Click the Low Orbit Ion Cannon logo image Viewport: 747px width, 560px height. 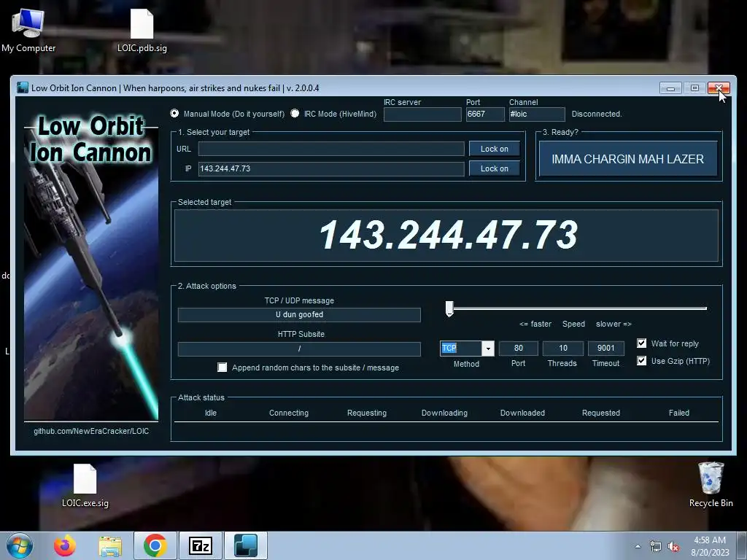pos(91,265)
